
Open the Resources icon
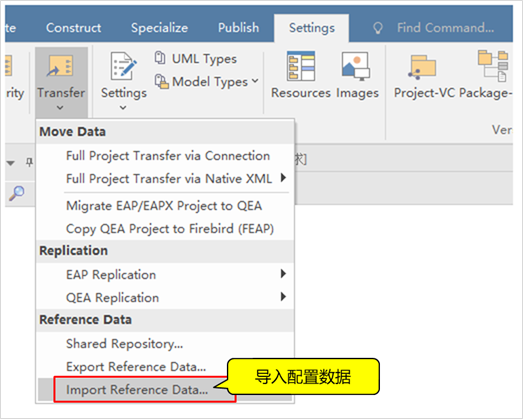[301, 66]
